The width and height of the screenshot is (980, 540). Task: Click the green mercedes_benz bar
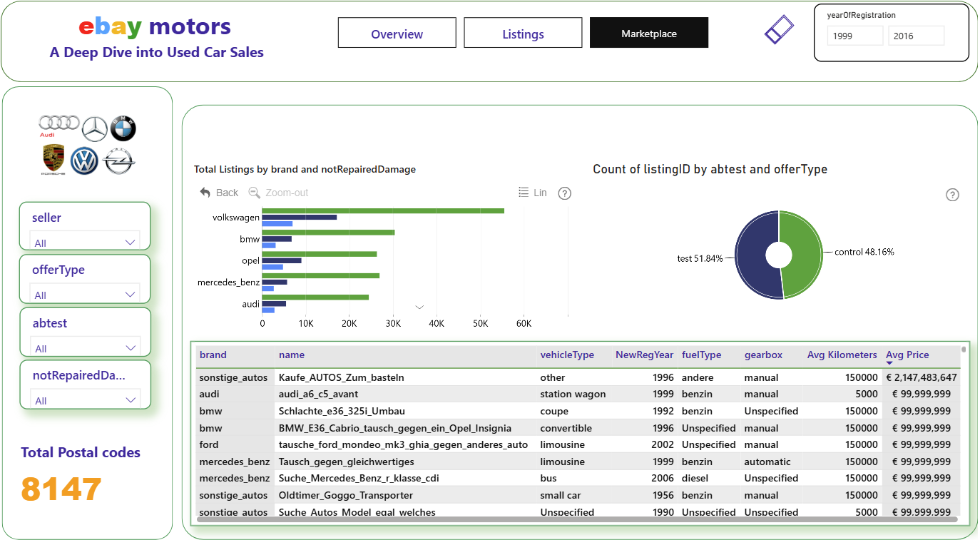coord(321,275)
